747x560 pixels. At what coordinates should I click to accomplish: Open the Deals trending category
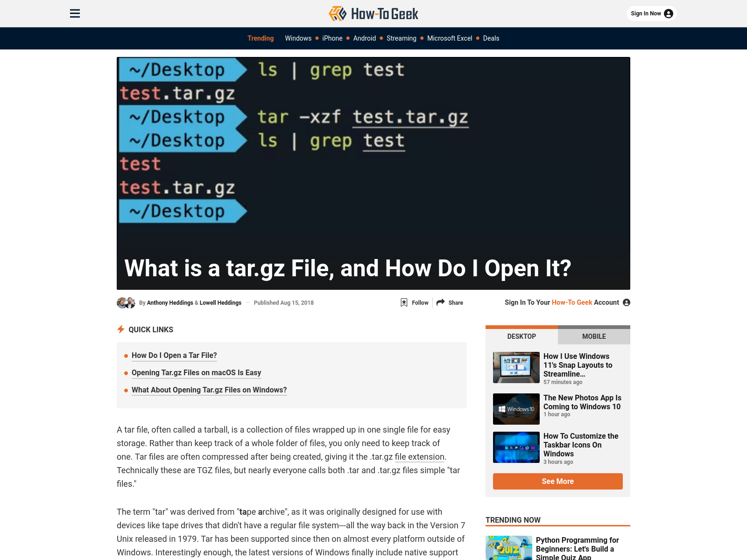coord(491,38)
